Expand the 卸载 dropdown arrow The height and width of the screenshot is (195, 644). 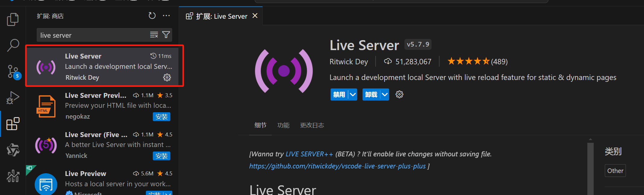pos(385,95)
